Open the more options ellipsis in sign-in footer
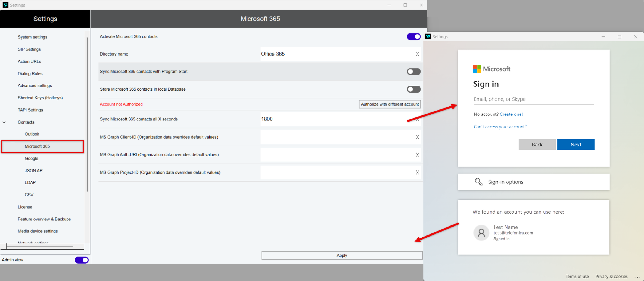 pyautogui.click(x=637, y=277)
